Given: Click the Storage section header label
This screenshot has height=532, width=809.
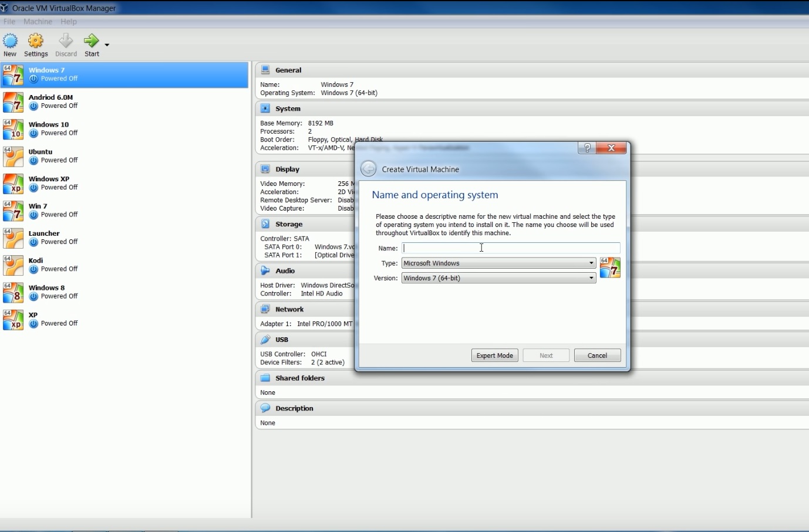Looking at the screenshot, I should coord(289,224).
